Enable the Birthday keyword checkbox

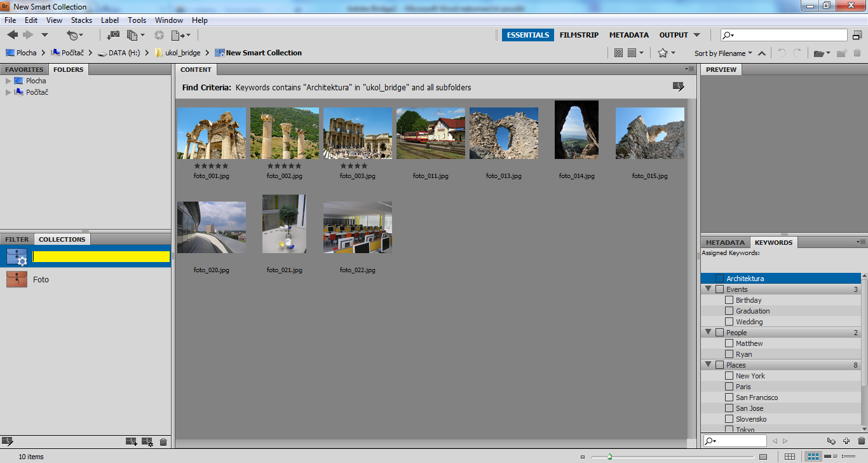pos(729,300)
